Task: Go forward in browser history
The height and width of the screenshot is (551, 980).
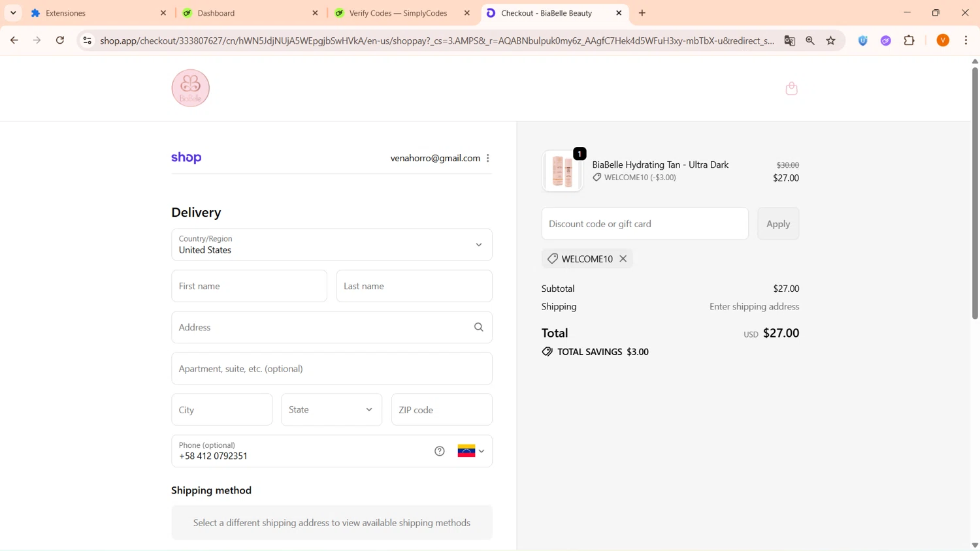Action: click(37, 40)
